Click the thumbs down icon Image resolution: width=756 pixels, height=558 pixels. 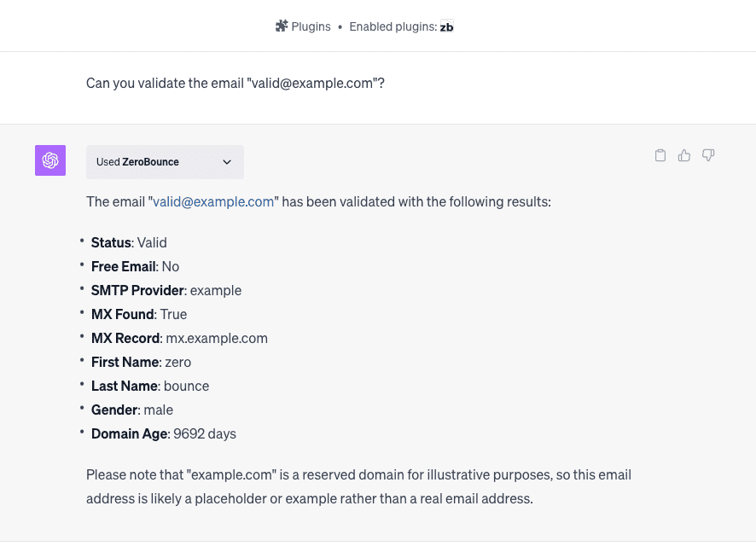click(x=707, y=155)
